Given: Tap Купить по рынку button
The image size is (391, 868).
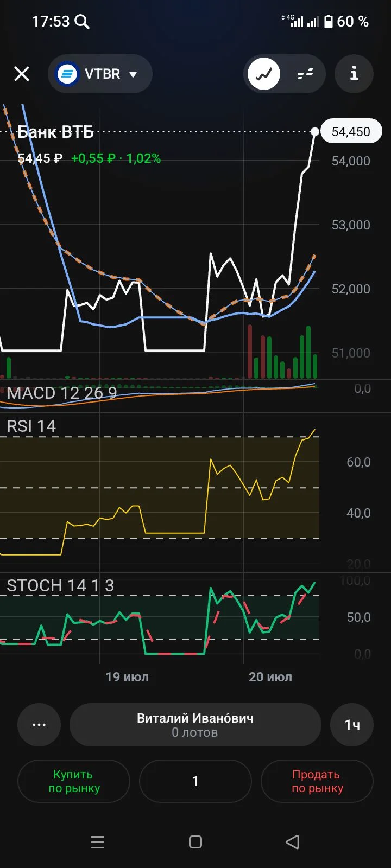Looking at the screenshot, I should tap(74, 781).
